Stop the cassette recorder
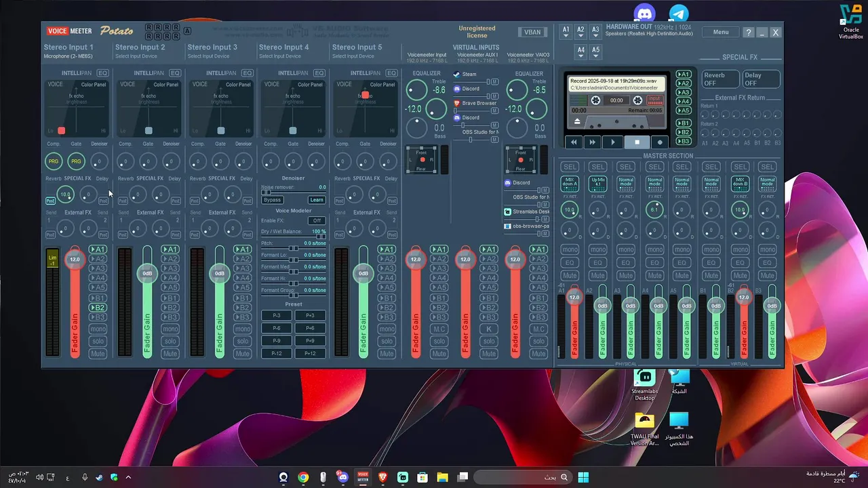The width and height of the screenshot is (868, 488). pyautogui.click(x=637, y=142)
